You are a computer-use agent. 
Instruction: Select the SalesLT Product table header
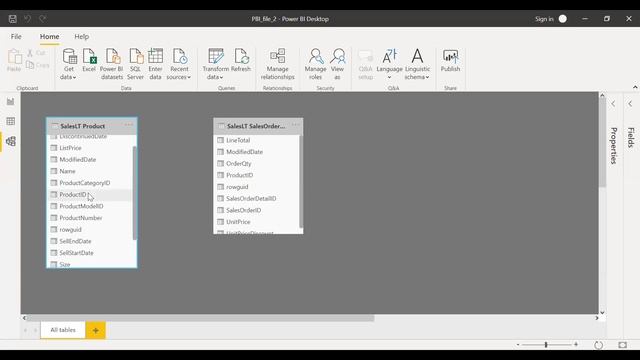(91, 126)
